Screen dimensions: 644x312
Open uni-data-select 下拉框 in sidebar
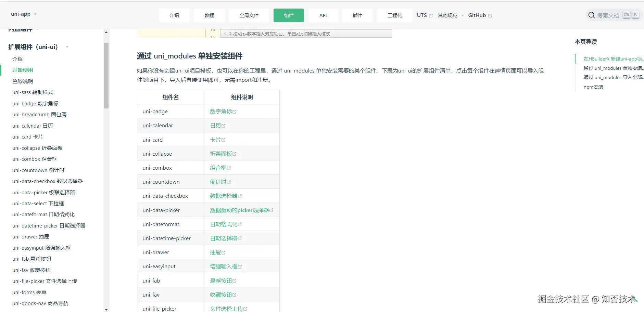tap(38, 204)
